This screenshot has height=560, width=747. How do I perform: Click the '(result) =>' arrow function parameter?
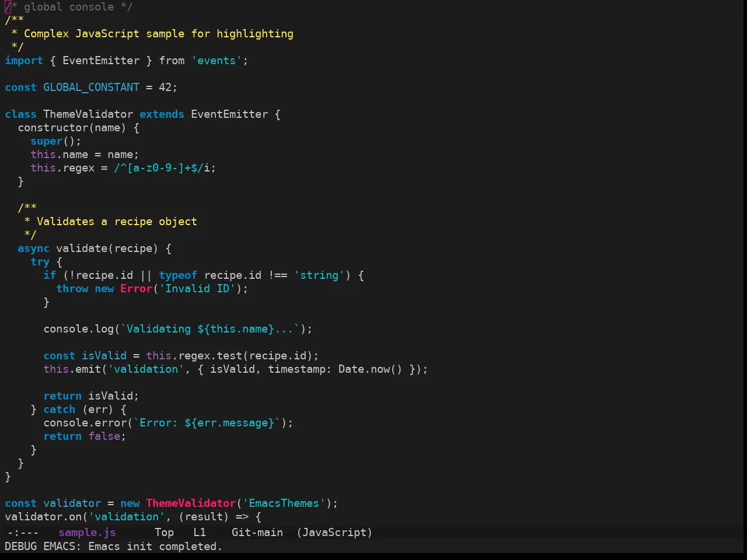[x=213, y=517]
